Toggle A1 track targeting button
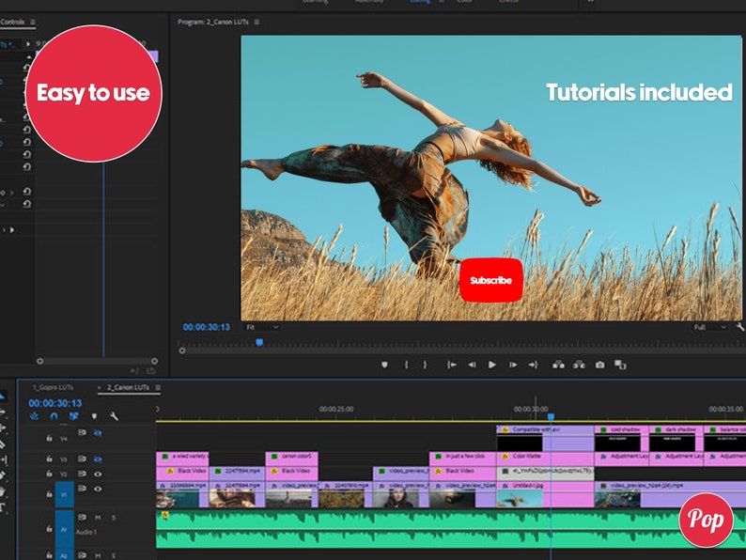The width and height of the screenshot is (746, 560). pyautogui.click(x=64, y=529)
